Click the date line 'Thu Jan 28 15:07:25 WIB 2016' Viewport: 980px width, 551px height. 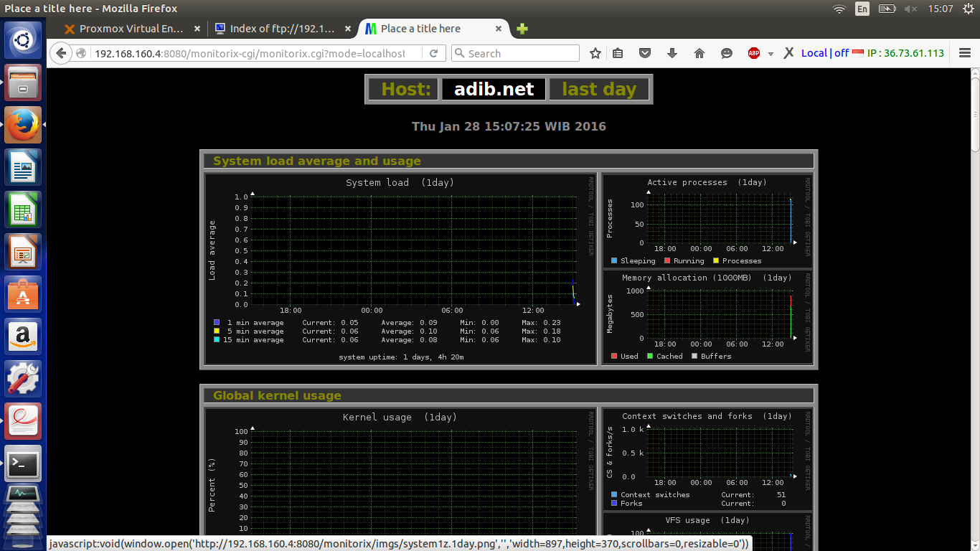[509, 126]
